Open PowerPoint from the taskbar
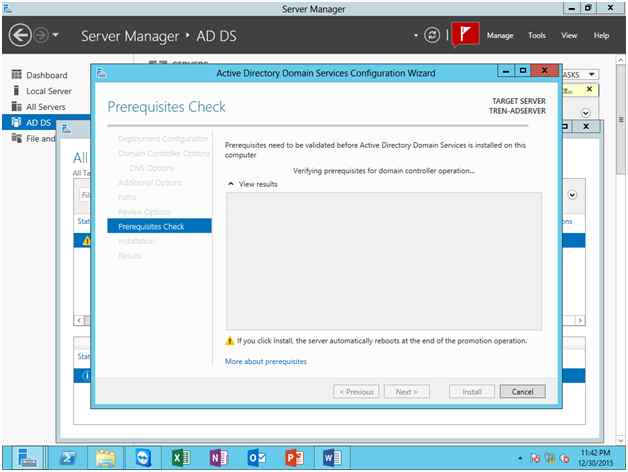Image resolution: width=628 pixels, height=472 pixels. [x=294, y=458]
